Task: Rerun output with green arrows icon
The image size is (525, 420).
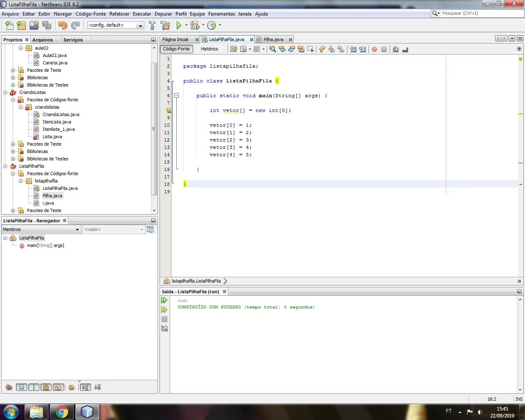Action: (x=164, y=300)
